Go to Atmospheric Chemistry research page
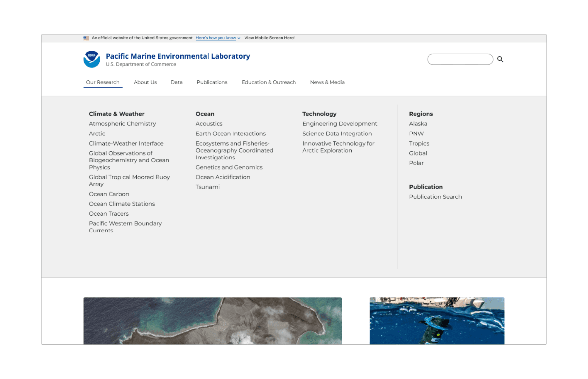 click(122, 124)
